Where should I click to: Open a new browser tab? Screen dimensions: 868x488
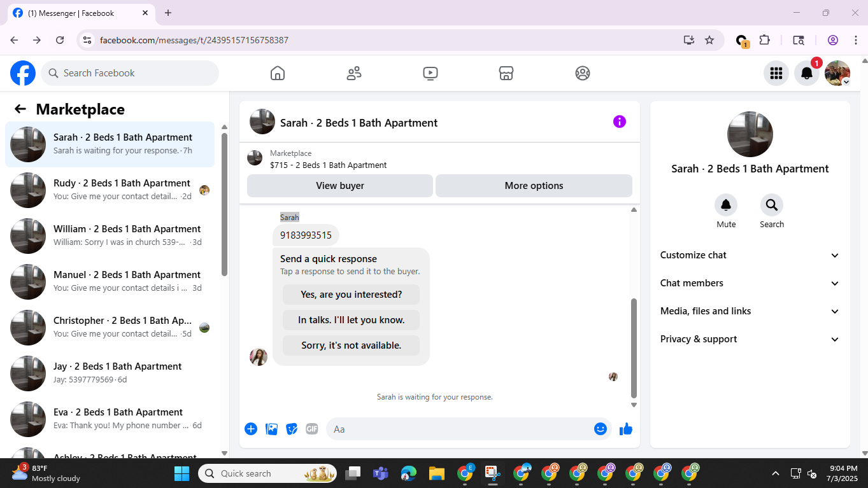pos(168,13)
